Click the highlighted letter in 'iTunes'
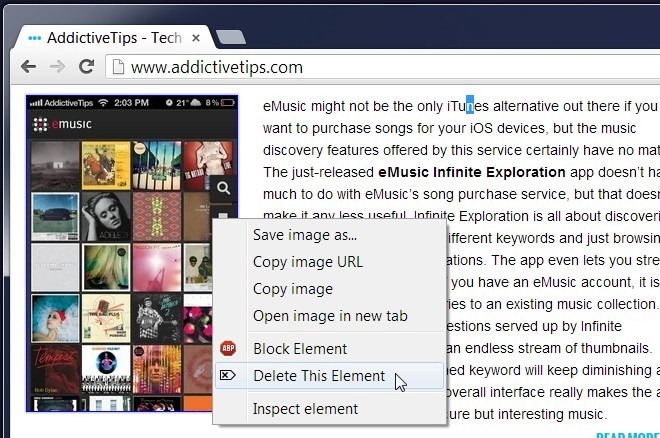Image resolution: width=660 pixels, height=438 pixels. click(x=470, y=106)
